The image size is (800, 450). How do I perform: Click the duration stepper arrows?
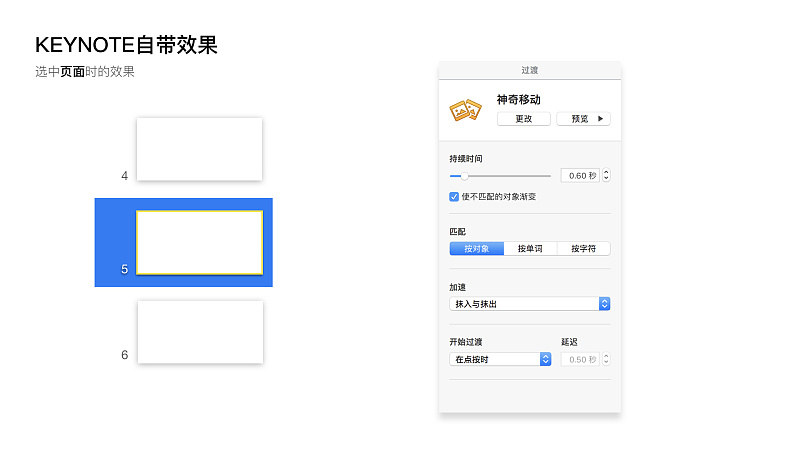[x=606, y=176]
